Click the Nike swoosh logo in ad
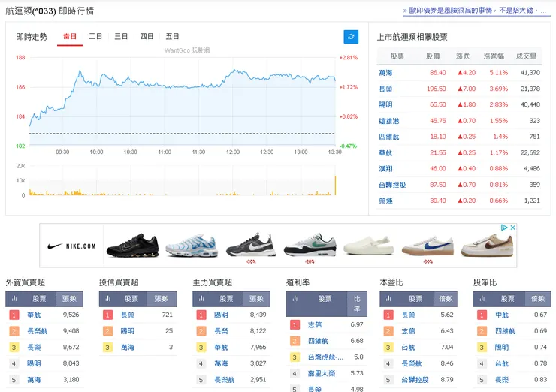Image resolution: width=556 pixels, height=392 pixels. [x=55, y=246]
